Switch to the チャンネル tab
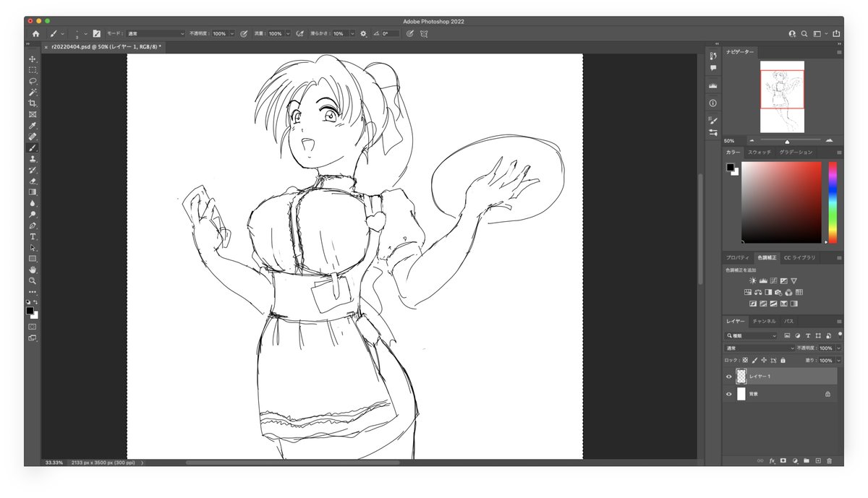 [764, 321]
